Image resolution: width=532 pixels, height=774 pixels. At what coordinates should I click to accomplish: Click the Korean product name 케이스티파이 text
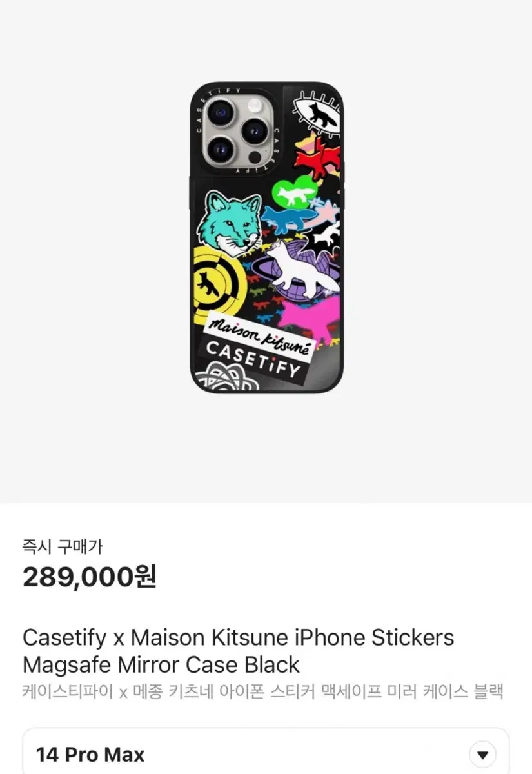pos(263,691)
